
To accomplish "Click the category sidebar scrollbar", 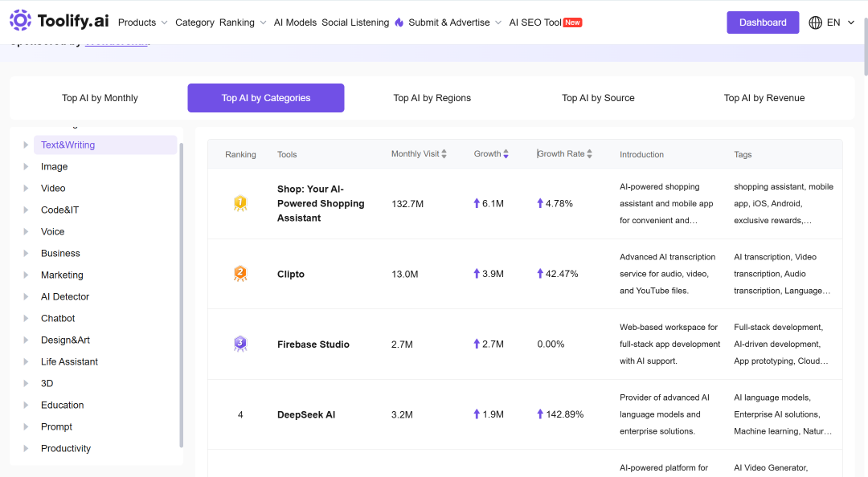I will 181,295.
